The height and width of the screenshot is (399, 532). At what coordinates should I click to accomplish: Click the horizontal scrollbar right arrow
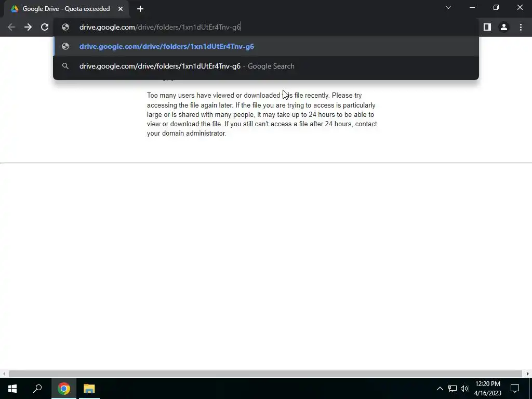pos(528,374)
